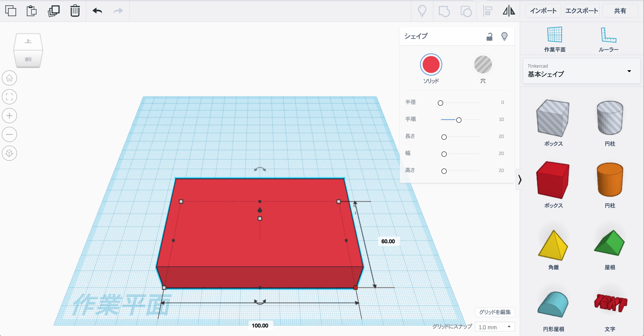The image size is (644, 336).
Task: Click the paste icon in toolbar
Action: coord(32,11)
